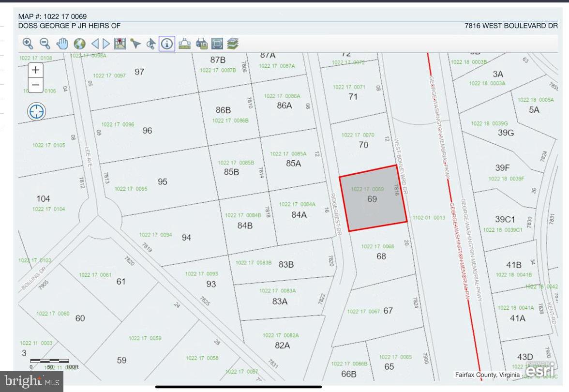The width and height of the screenshot is (569, 392).
Task: Click the Bright MLS logo
Action: 31,382
